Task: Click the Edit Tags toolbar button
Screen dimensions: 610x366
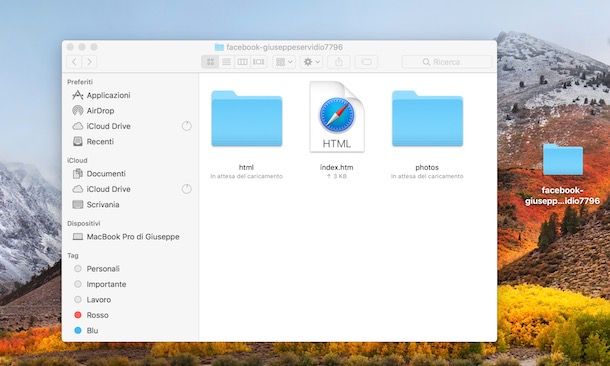Action: click(x=366, y=62)
